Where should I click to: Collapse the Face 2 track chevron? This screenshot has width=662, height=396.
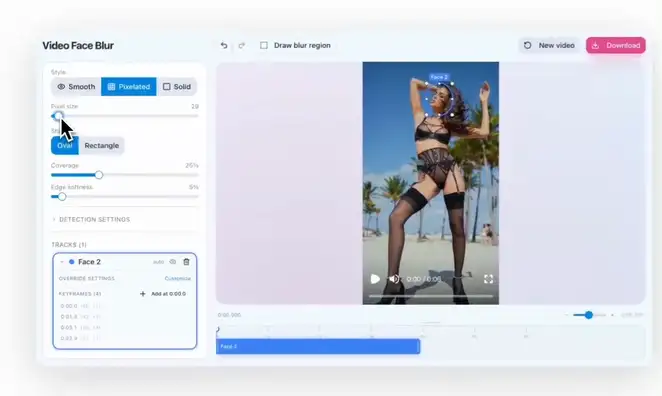[x=62, y=262]
